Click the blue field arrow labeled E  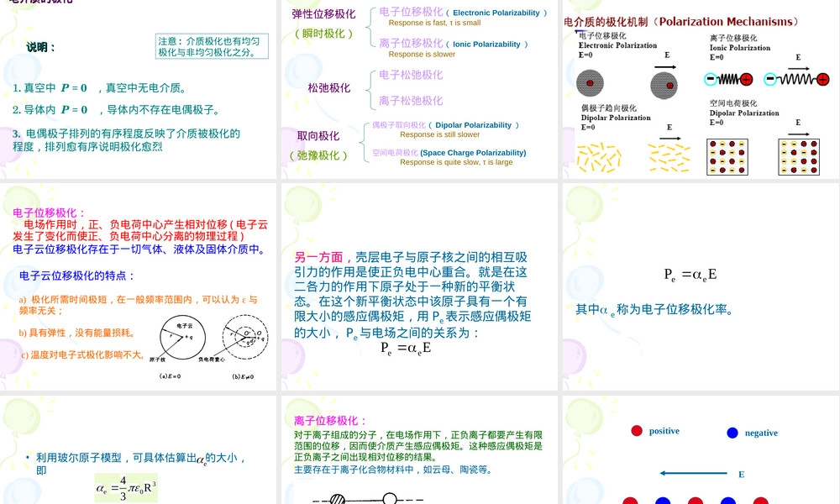click(x=693, y=473)
